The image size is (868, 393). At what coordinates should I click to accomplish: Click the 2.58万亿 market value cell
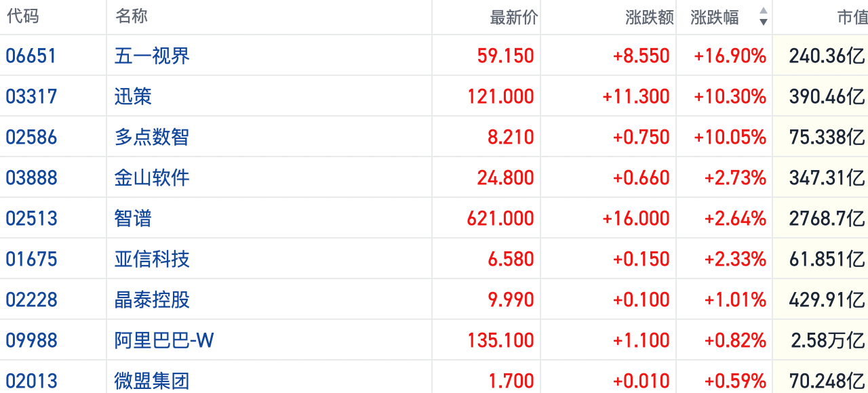pos(827,340)
